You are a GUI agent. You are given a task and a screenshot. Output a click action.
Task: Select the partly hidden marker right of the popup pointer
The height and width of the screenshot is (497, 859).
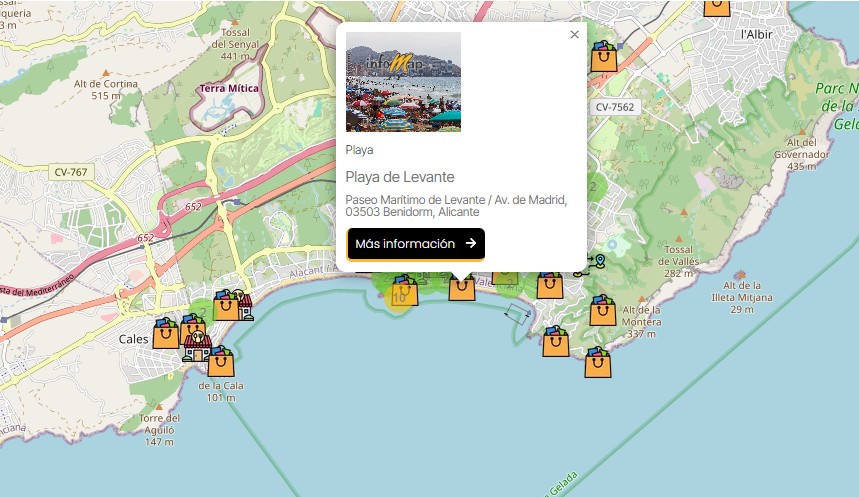click(x=505, y=279)
